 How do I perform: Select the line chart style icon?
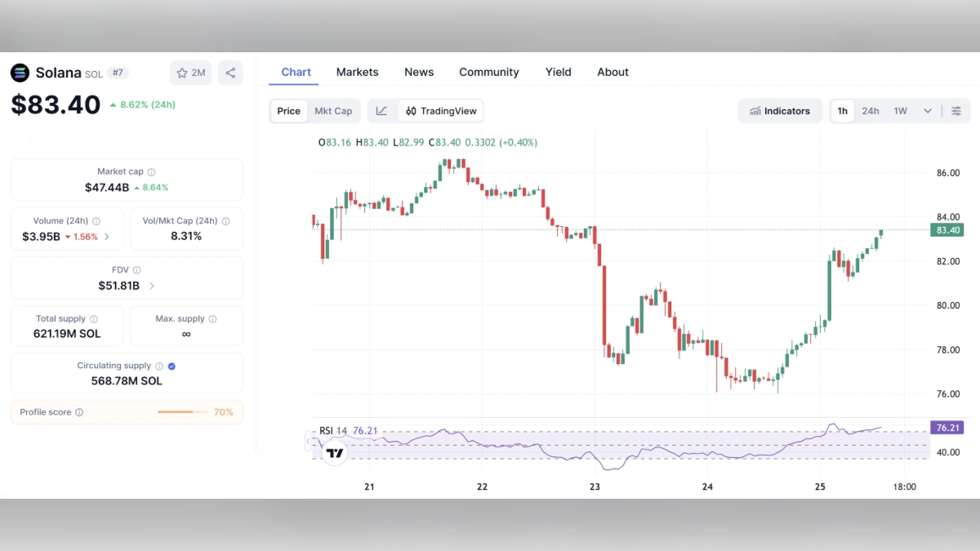tap(381, 110)
